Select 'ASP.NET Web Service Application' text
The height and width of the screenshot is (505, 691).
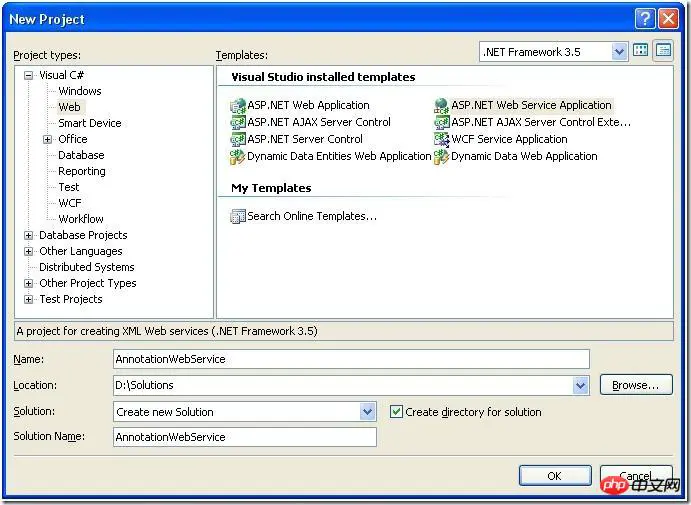pyautogui.click(x=531, y=105)
